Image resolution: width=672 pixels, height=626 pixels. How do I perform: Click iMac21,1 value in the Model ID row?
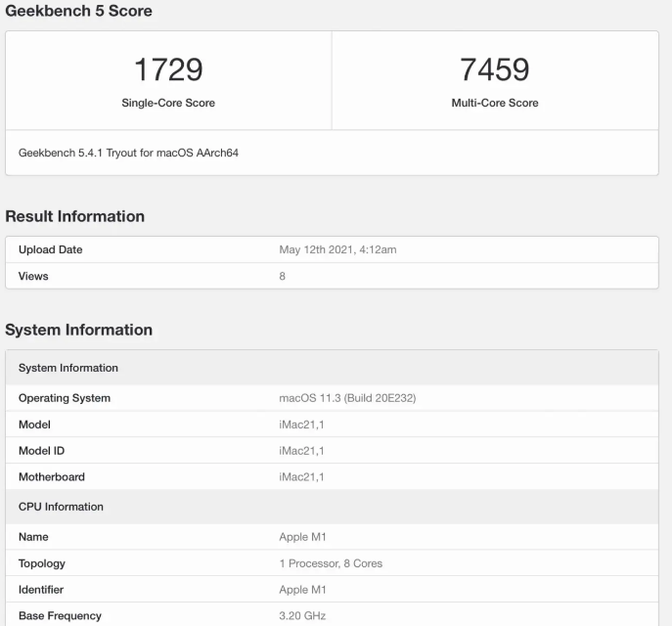pos(301,451)
